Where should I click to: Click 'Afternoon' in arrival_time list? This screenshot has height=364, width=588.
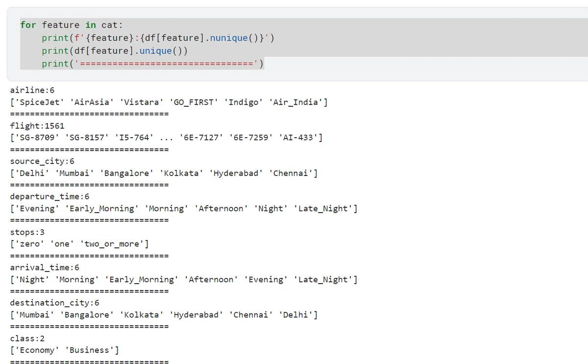[x=211, y=280]
